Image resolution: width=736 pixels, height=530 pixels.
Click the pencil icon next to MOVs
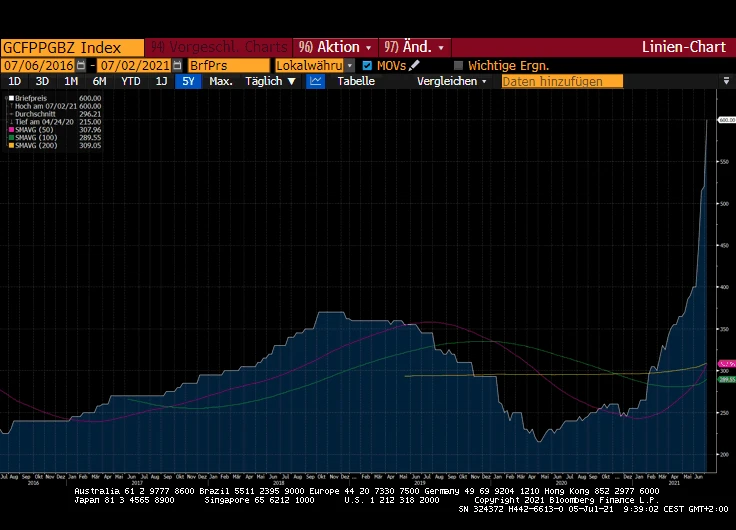[414, 65]
